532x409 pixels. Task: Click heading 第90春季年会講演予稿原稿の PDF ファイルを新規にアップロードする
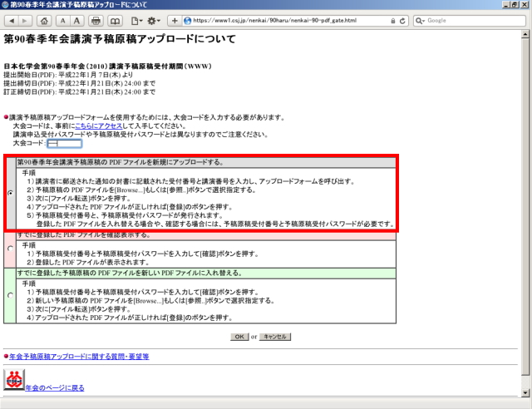pos(121,162)
